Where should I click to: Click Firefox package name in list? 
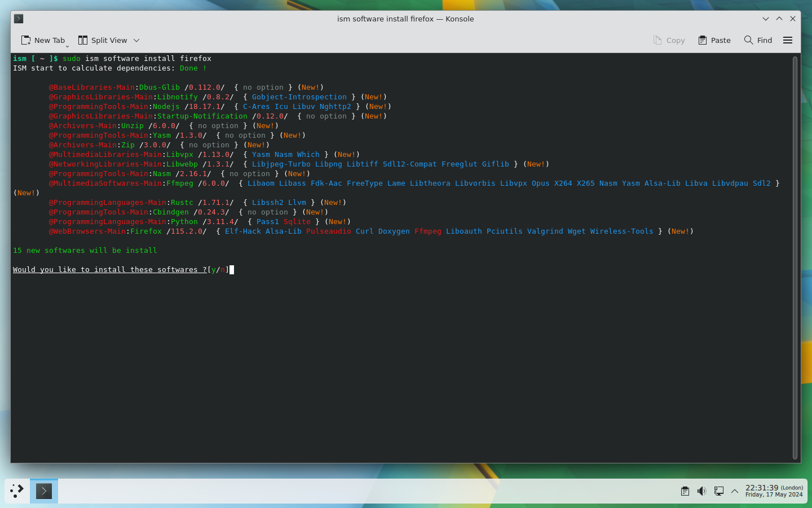pyautogui.click(x=146, y=231)
